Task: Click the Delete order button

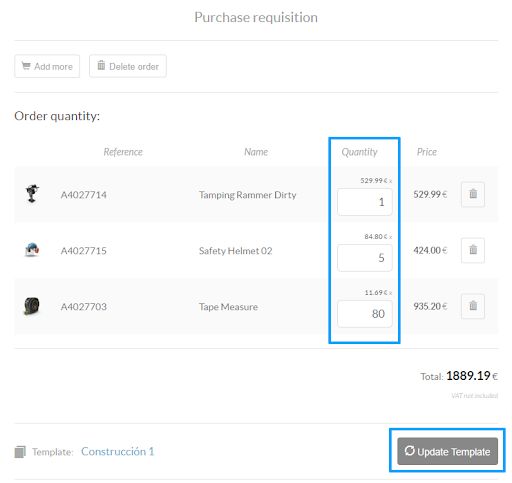Action: click(128, 66)
